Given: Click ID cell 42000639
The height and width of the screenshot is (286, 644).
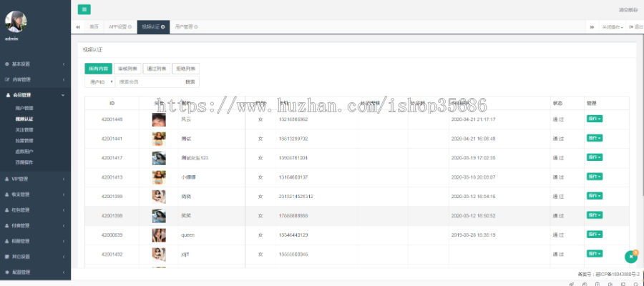Looking at the screenshot, I should (x=112, y=235).
